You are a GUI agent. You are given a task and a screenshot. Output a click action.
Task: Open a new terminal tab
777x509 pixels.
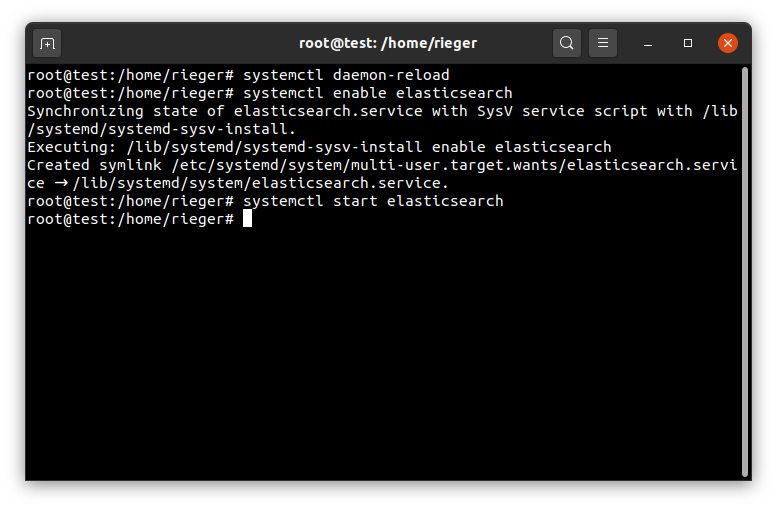tap(47, 43)
